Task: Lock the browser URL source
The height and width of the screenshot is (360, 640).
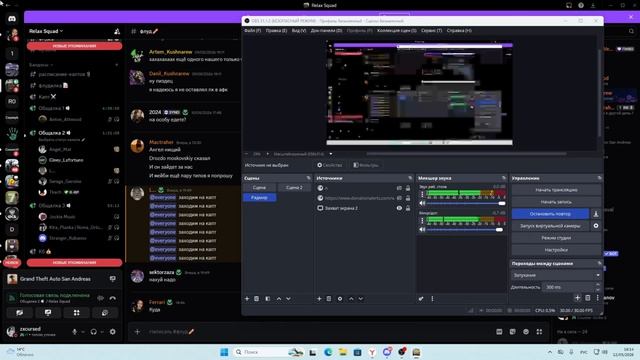Action: (408, 198)
